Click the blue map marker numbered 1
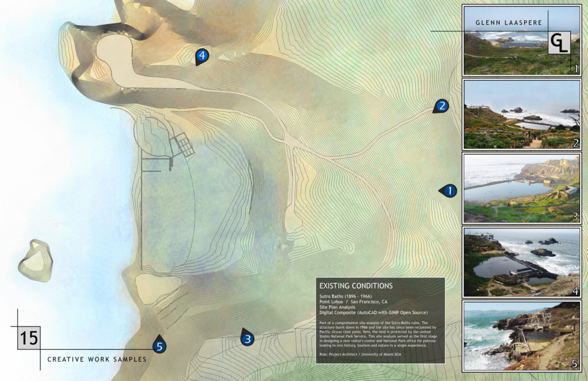The height and width of the screenshot is (381, 588). (x=449, y=191)
